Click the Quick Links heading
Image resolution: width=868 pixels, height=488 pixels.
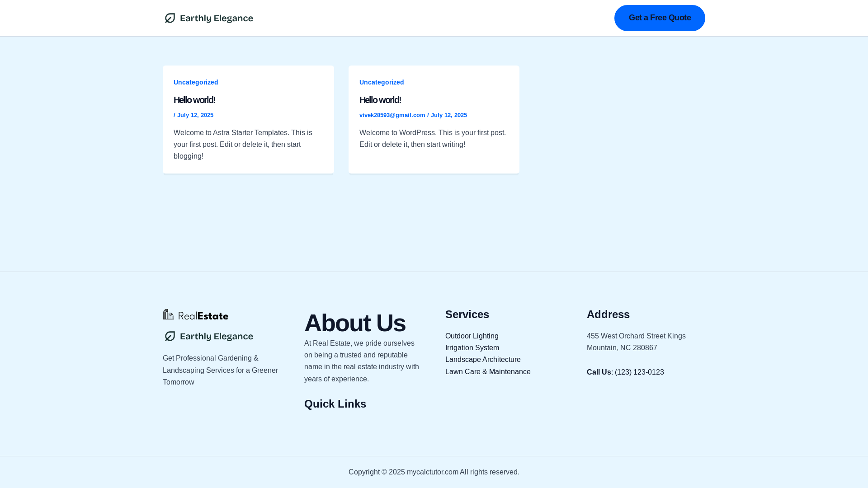[335, 404]
